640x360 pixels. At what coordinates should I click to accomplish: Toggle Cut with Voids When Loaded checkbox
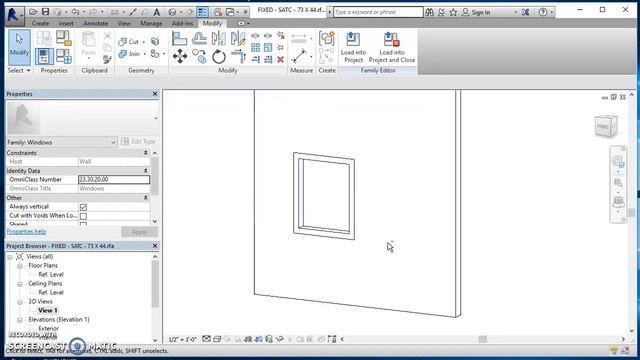pyautogui.click(x=83, y=216)
